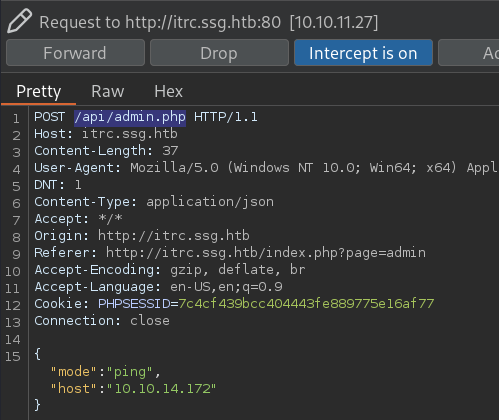Click the pencil edit icon beside request URL

[19, 21]
